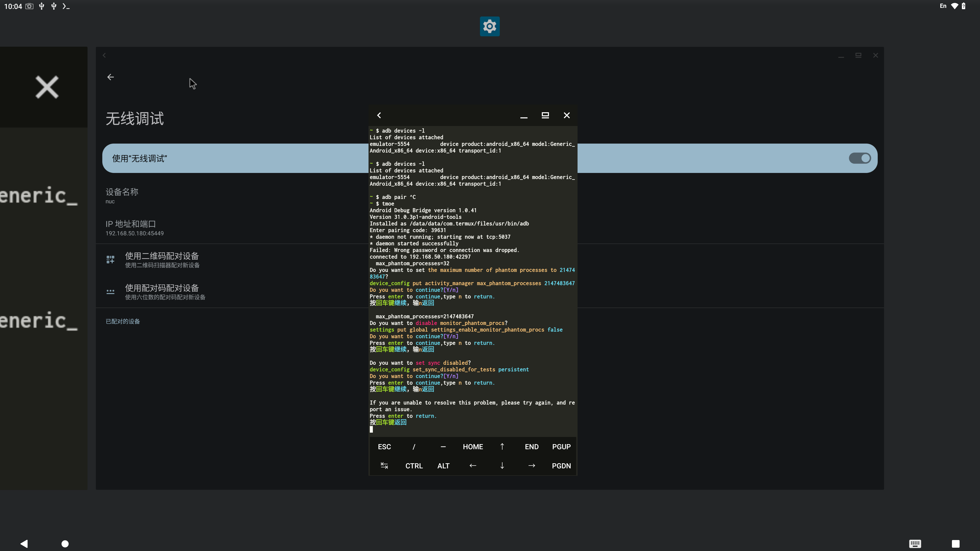This screenshot has width=980, height=551.
Task: Show keyboard via taskbar keyboard icon
Action: pos(915,543)
